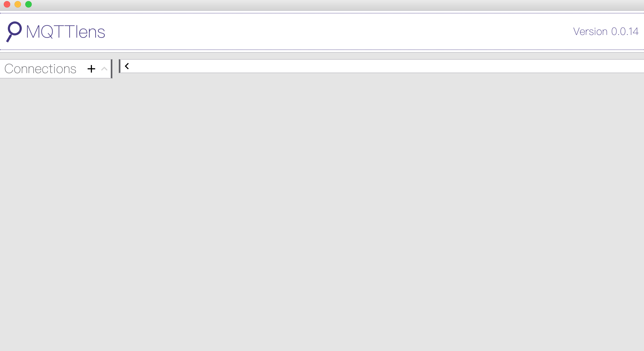The image size is (644, 351).
Task: Hide the sidebar using left arrow chevron
Action: (x=127, y=66)
